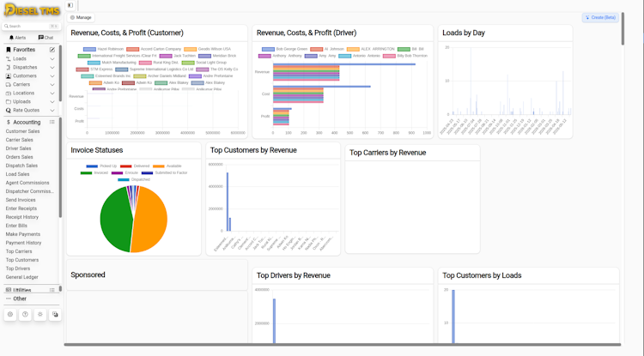Expand the Carriers section chevron
This screenshot has height=356, width=644.
[52, 84]
